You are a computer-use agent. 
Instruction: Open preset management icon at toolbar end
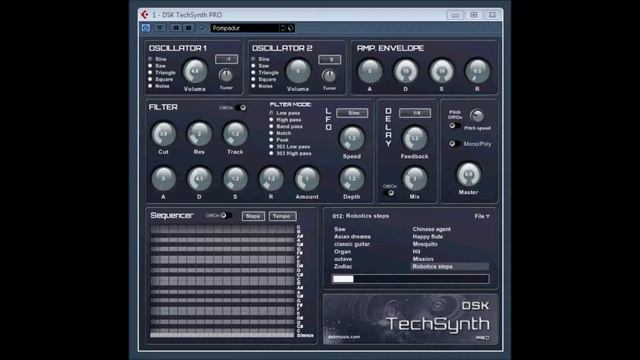[x=291, y=28]
